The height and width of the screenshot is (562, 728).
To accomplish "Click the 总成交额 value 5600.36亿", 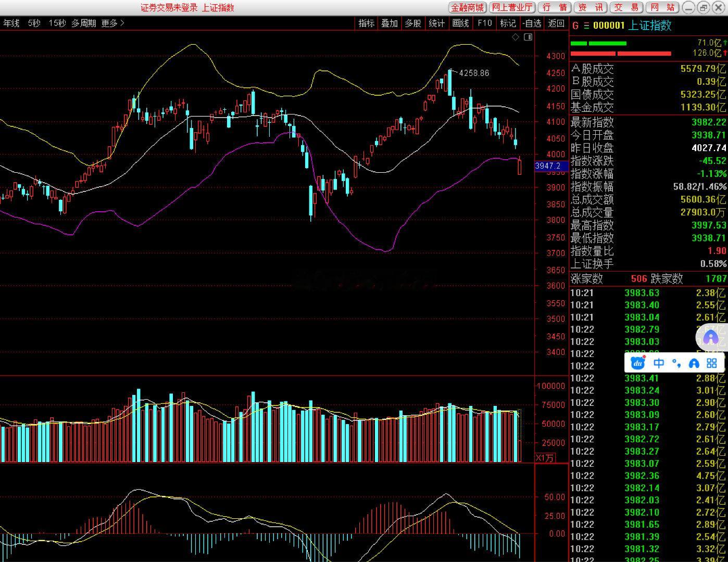I will click(x=703, y=199).
